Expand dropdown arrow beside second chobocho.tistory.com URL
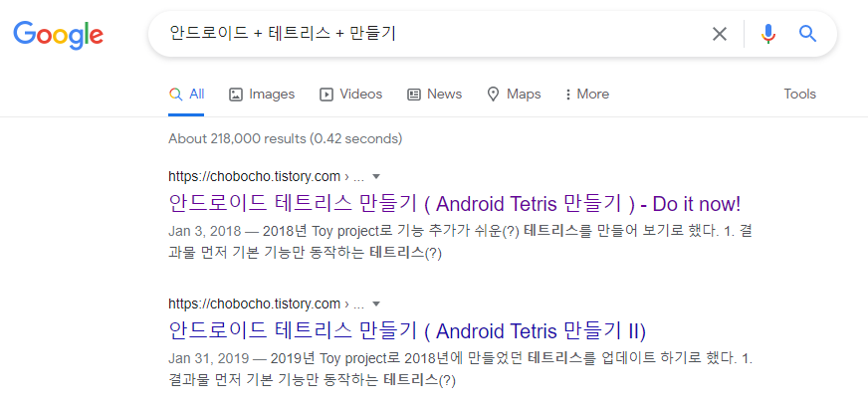 click(x=376, y=304)
